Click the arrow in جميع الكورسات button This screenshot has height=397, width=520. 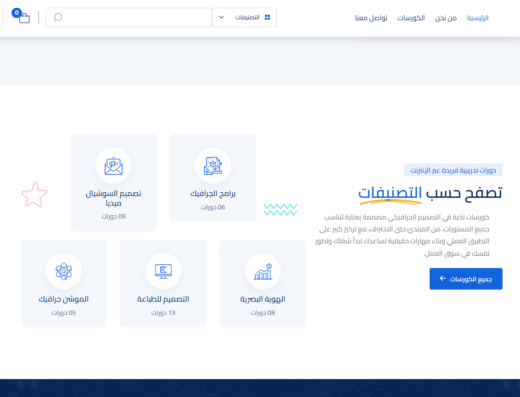point(443,279)
